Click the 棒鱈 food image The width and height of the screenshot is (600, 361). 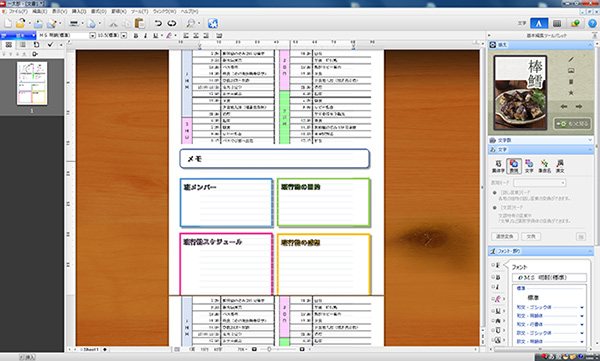[520, 92]
